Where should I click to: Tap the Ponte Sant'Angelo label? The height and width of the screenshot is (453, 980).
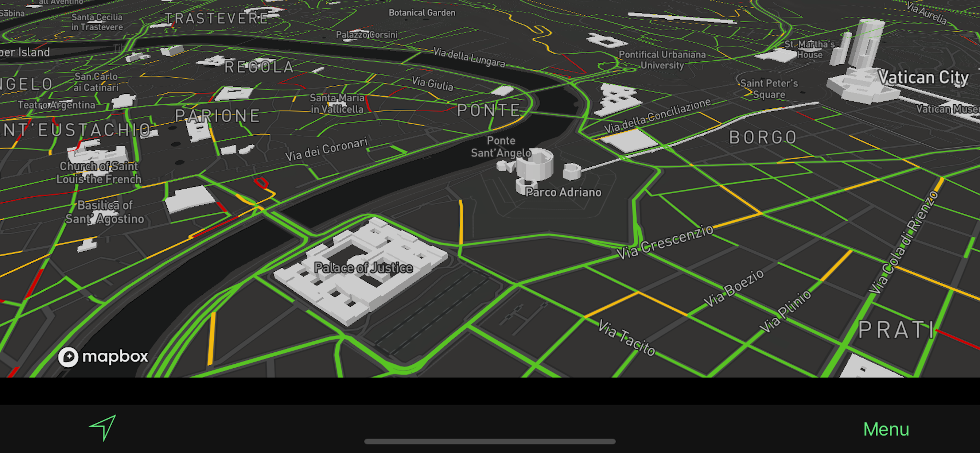pyautogui.click(x=501, y=147)
